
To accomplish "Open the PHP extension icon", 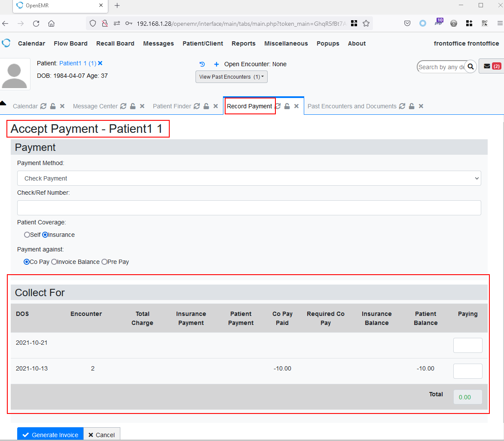I will [439, 22].
